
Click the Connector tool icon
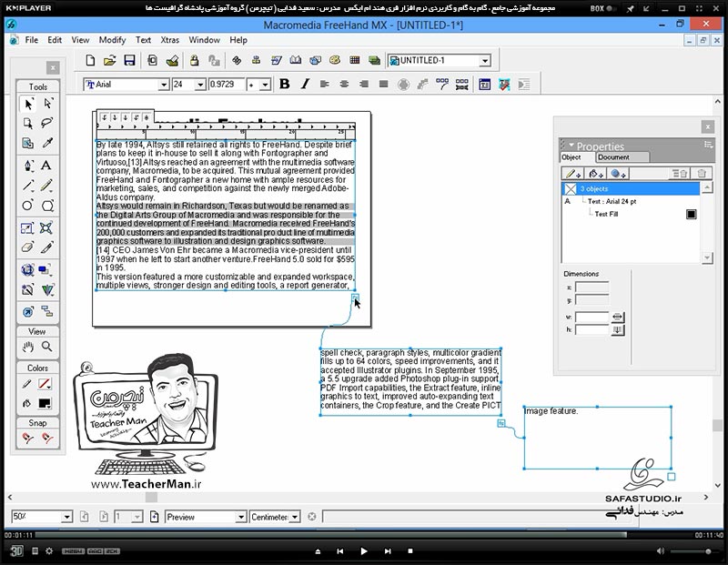[x=47, y=311]
